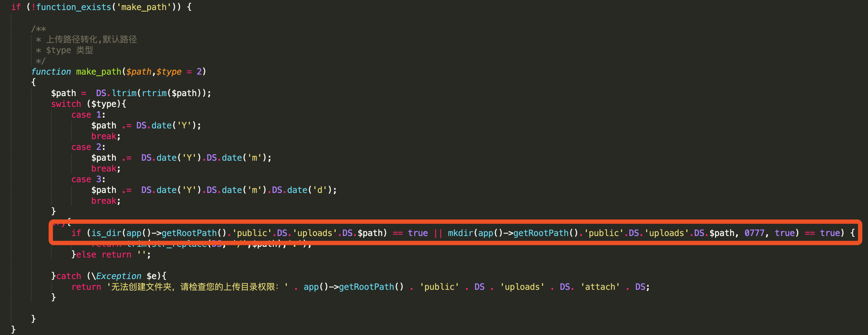Click the 'catch' keyword
Screen dimensions: 868x335
point(69,276)
